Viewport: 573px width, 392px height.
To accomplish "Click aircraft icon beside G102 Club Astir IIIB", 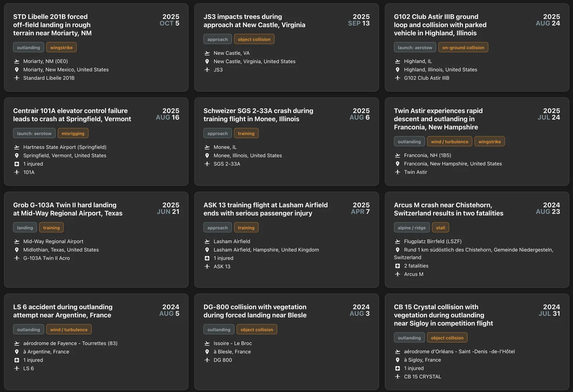I will click(398, 78).
